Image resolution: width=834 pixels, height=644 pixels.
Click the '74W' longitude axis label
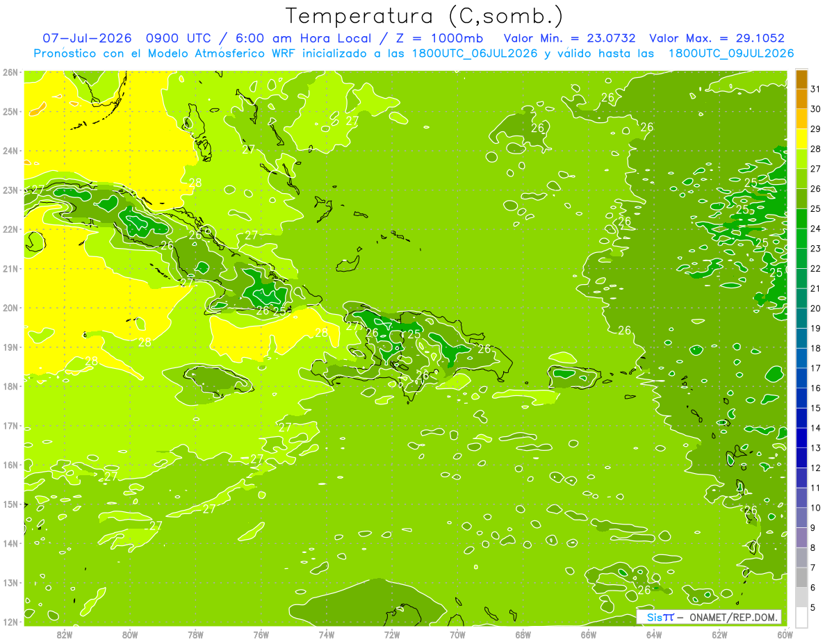click(326, 634)
